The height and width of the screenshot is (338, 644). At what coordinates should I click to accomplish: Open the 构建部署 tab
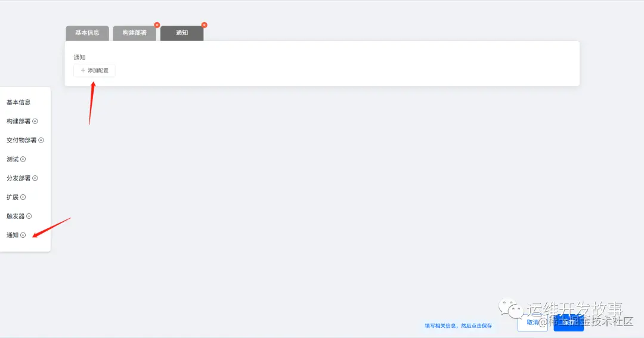pyautogui.click(x=134, y=33)
